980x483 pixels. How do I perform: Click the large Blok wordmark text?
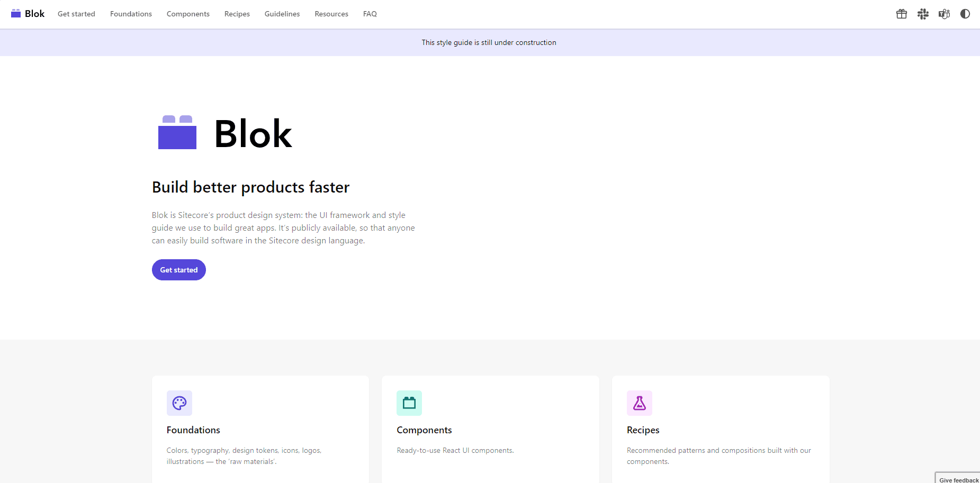[253, 133]
